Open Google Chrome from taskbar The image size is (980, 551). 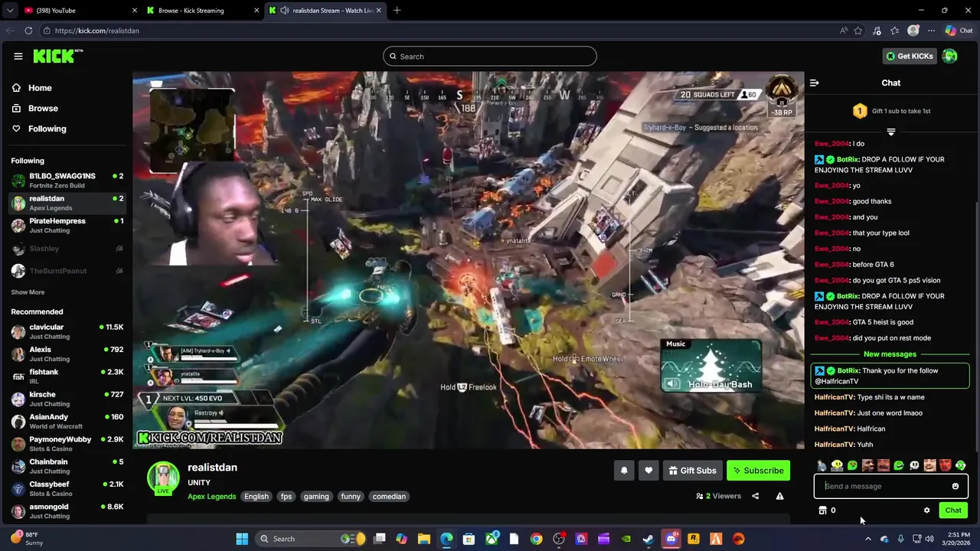pyautogui.click(x=536, y=539)
